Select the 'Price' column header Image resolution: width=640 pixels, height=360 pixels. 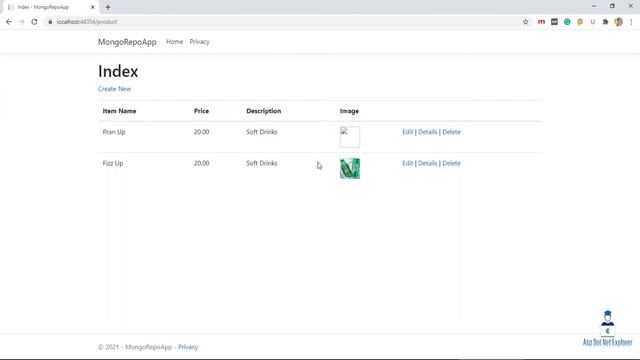click(x=201, y=111)
